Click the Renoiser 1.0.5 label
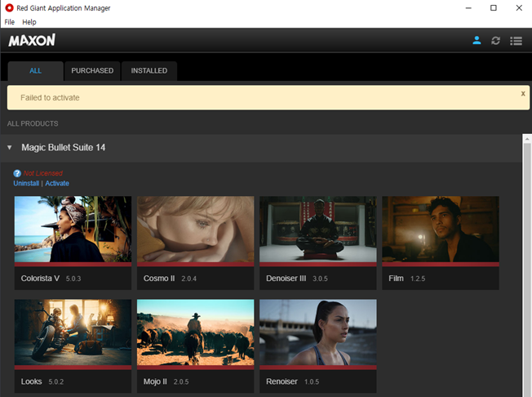 tap(292, 381)
